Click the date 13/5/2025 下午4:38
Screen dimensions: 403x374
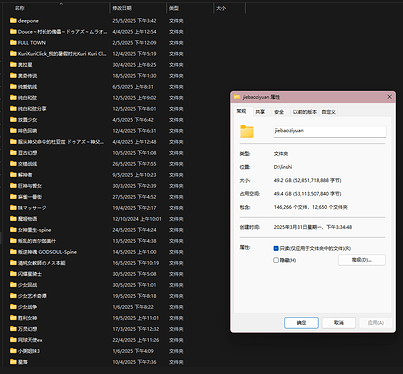tap(134, 241)
